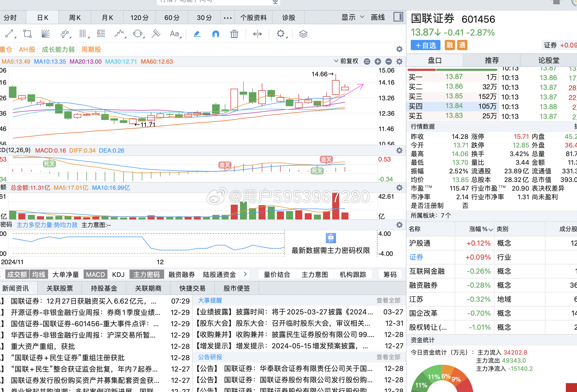Image resolution: width=577 pixels, height=392 pixels.
Task: Toggle the KDJ indicator
Action: click(118, 274)
